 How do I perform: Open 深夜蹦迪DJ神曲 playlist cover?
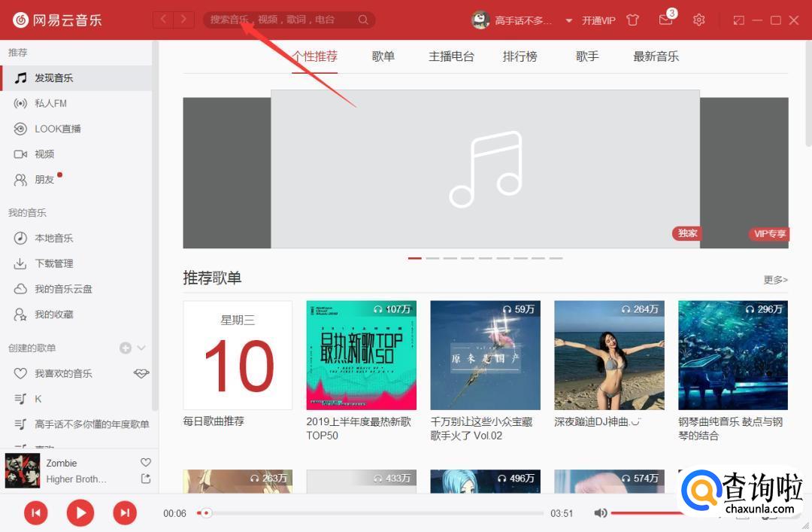pos(609,355)
